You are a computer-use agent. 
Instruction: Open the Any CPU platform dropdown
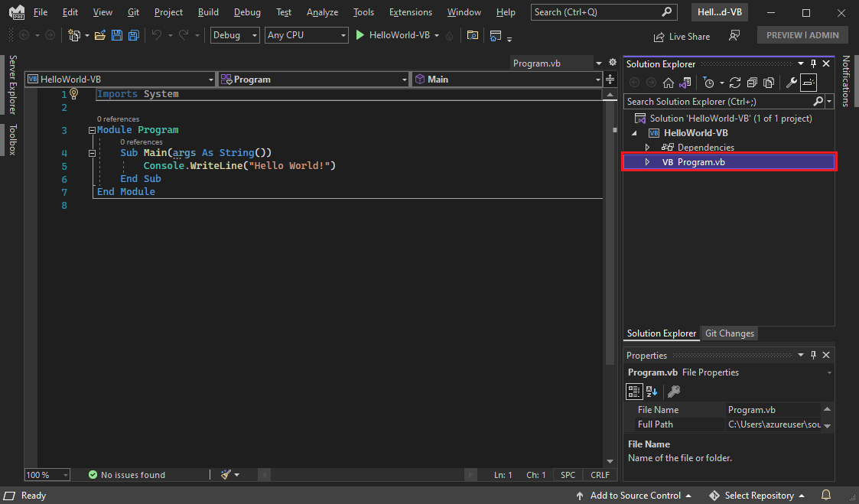(x=306, y=35)
